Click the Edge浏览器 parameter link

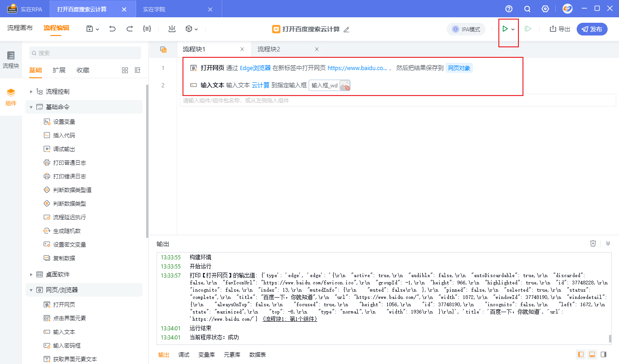pos(255,68)
